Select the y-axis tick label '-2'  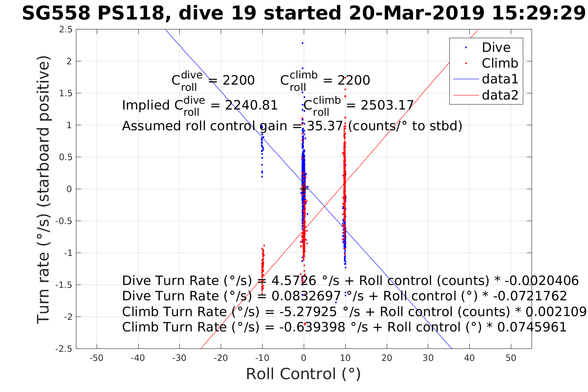pyautogui.click(x=68, y=317)
